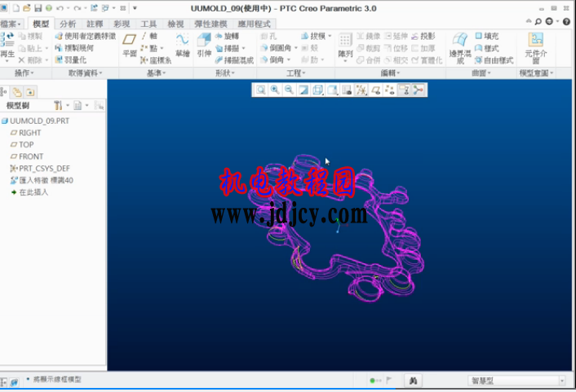Click the Refit zoom icon in the graphics toolbar
The width and height of the screenshot is (576, 392).
261,90
